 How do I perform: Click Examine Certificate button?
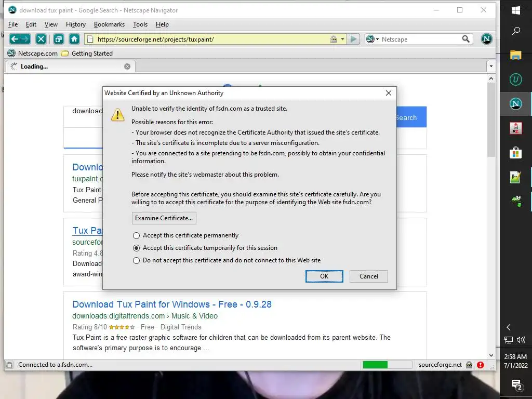164,218
